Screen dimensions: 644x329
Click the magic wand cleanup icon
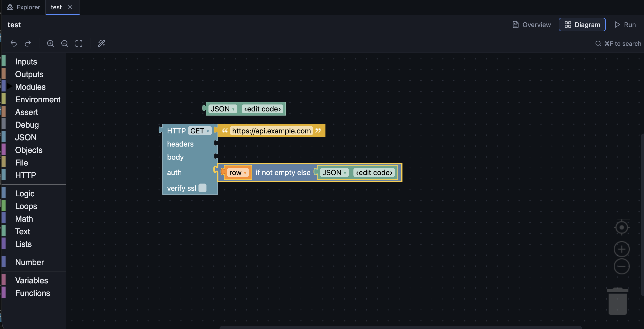tap(102, 43)
